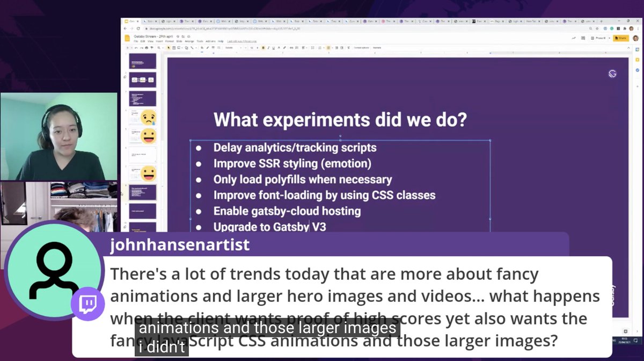
Task: Open the File menu
Action: 136,41
